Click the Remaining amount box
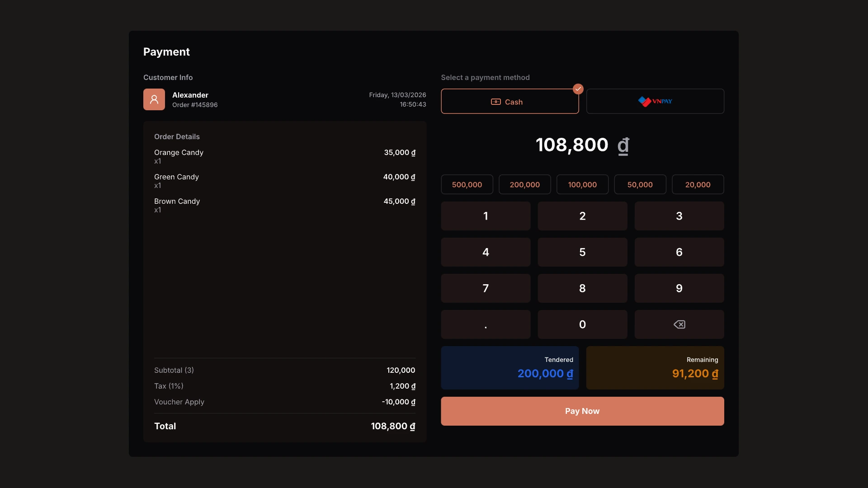 (x=655, y=368)
